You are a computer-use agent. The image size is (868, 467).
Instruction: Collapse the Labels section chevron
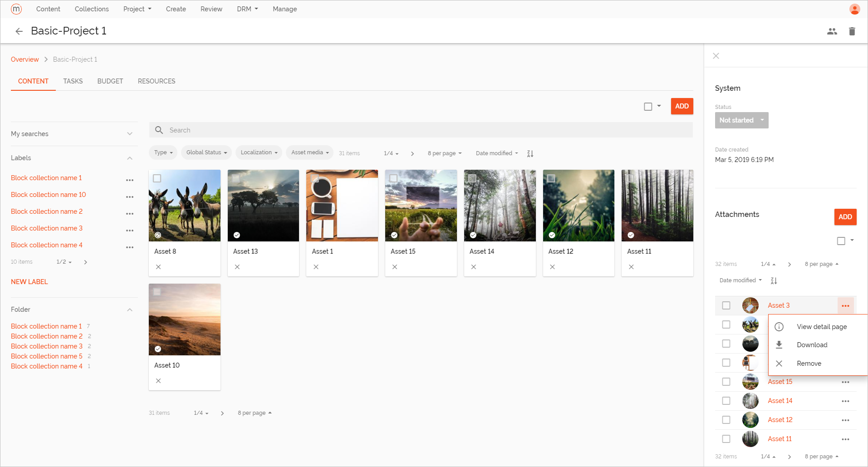130,157
